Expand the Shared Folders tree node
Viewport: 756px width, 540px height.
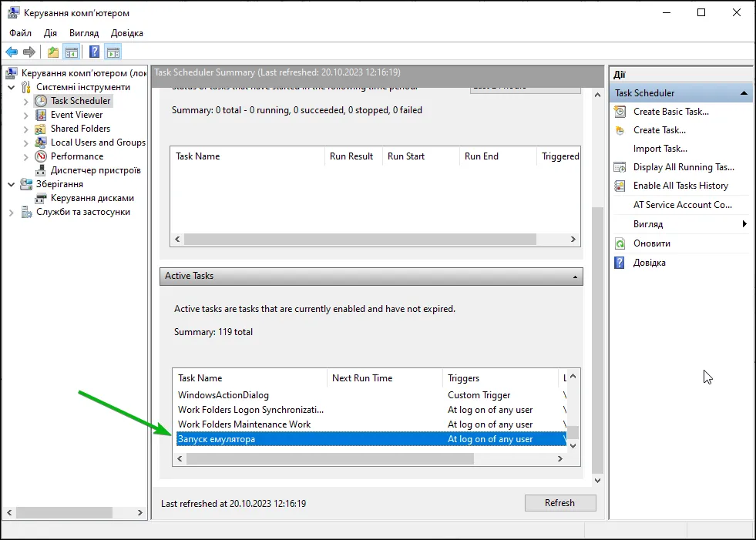(26, 129)
